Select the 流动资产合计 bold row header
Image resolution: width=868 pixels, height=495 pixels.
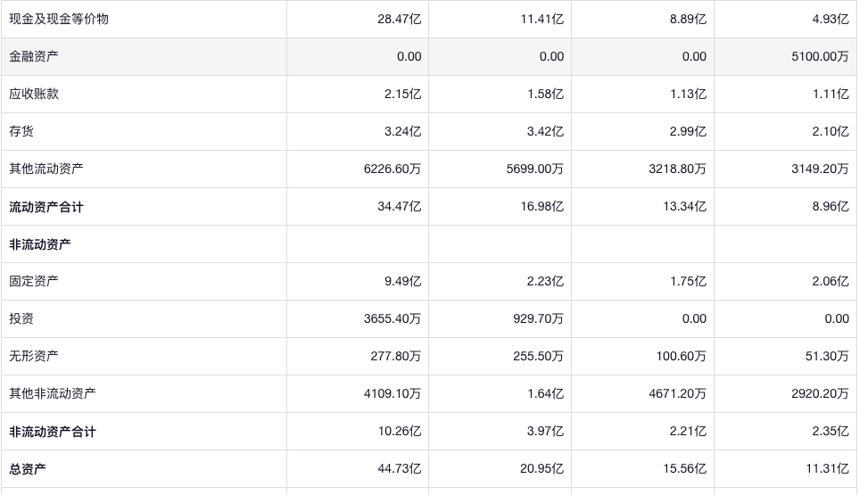coord(46,207)
